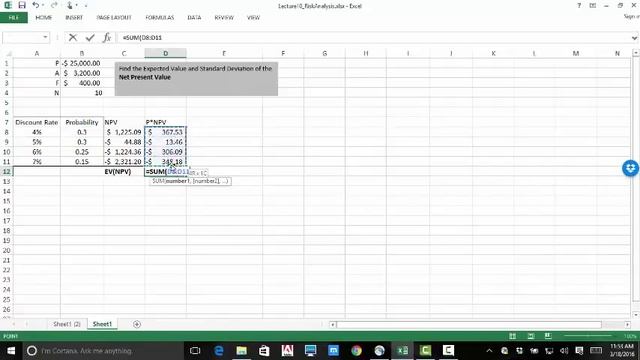Click the horizontal scroll left arrow
This screenshot has height=360, width=640.
tap(333, 324)
